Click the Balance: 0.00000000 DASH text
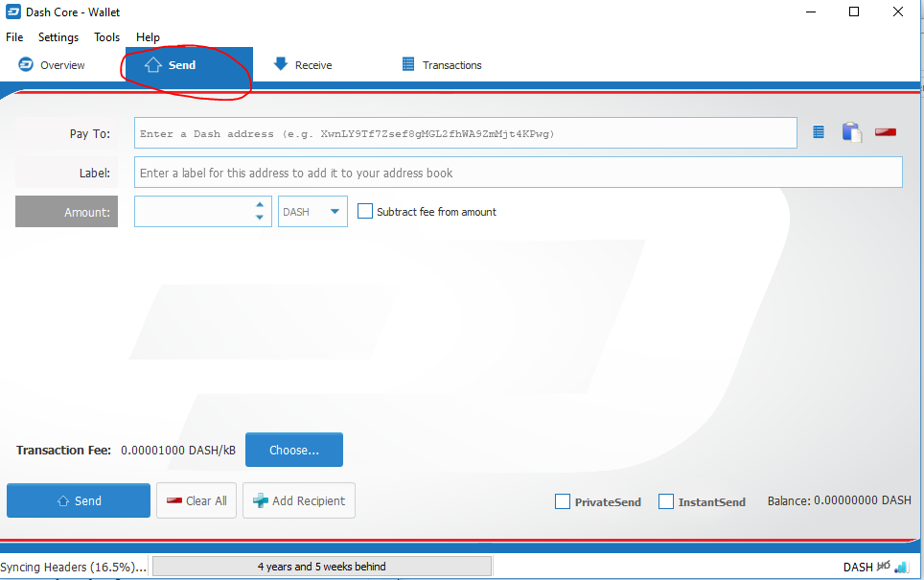The height and width of the screenshot is (580, 924). coord(839,500)
